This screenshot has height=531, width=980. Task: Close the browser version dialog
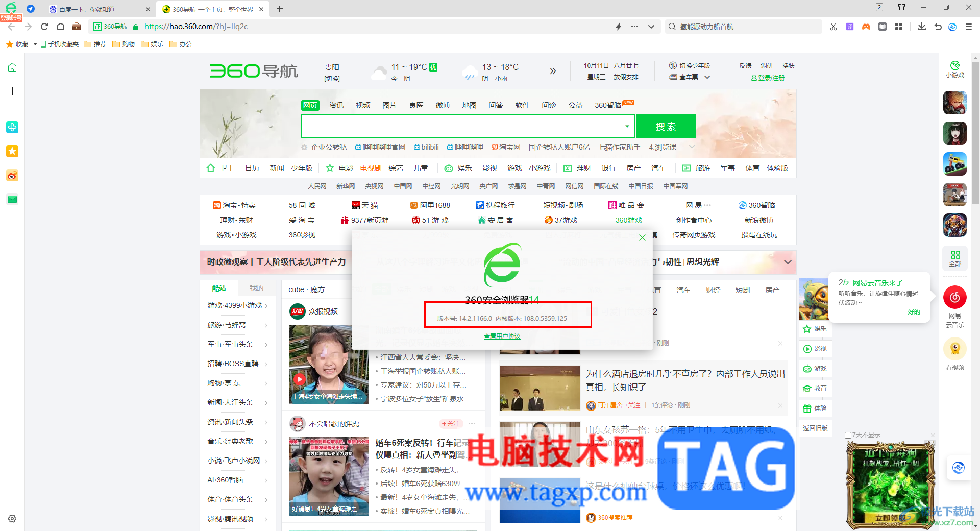[643, 237]
